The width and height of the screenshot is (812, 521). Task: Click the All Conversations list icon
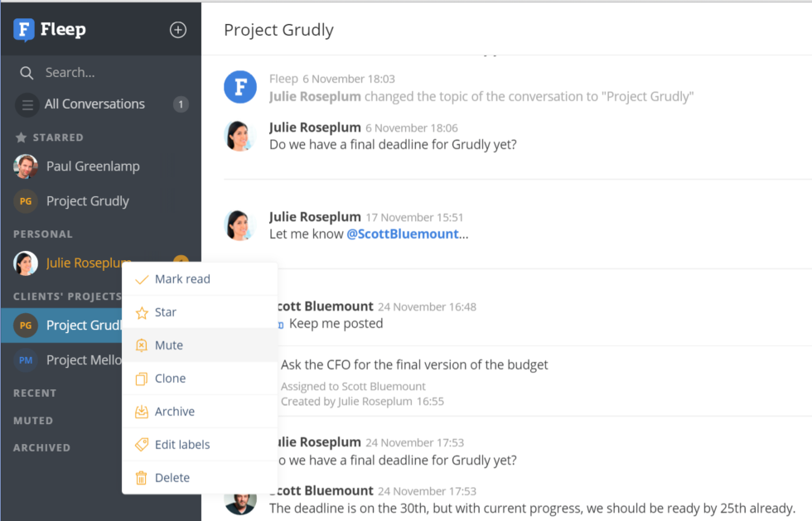point(27,104)
